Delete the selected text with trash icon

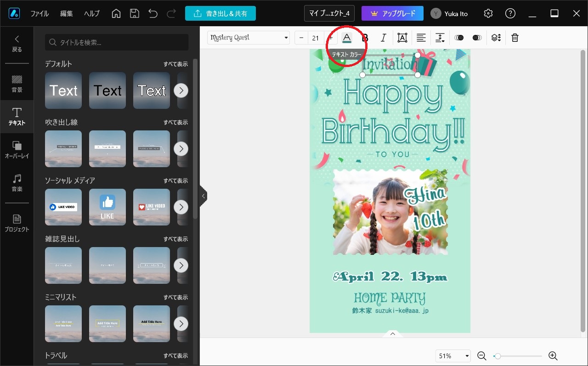pos(515,38)
